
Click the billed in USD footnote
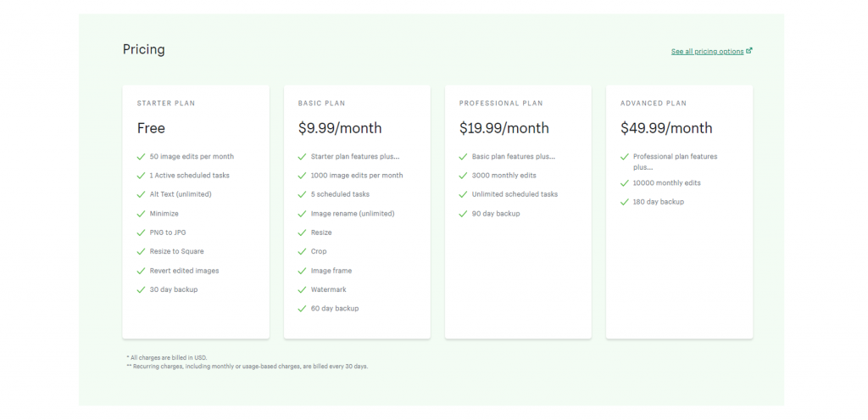click(167, 358)
